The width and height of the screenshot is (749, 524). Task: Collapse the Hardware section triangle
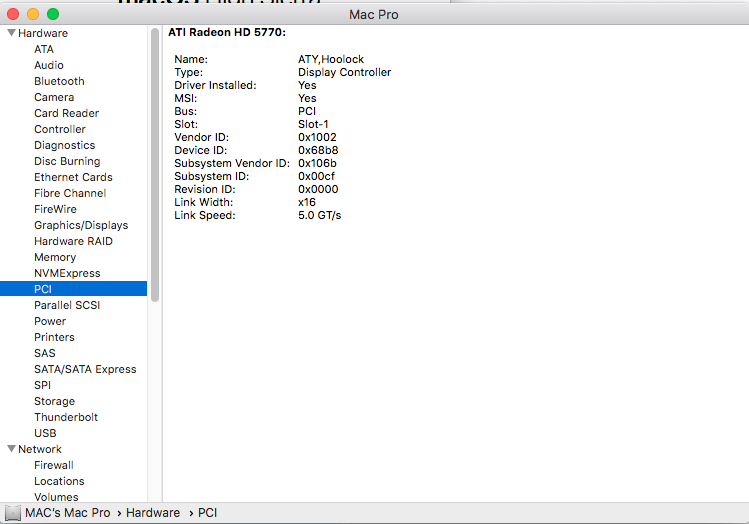11,33
